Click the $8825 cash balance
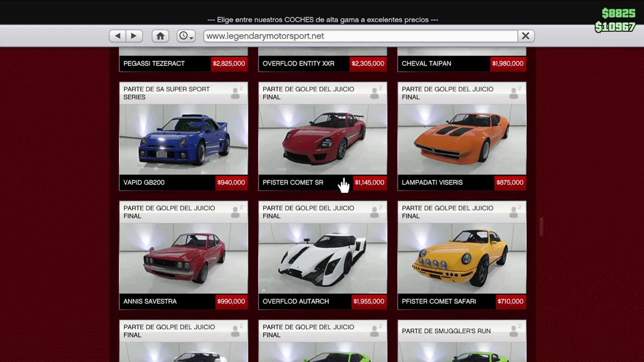Viewport: 644px width, 362px height. 618,14
